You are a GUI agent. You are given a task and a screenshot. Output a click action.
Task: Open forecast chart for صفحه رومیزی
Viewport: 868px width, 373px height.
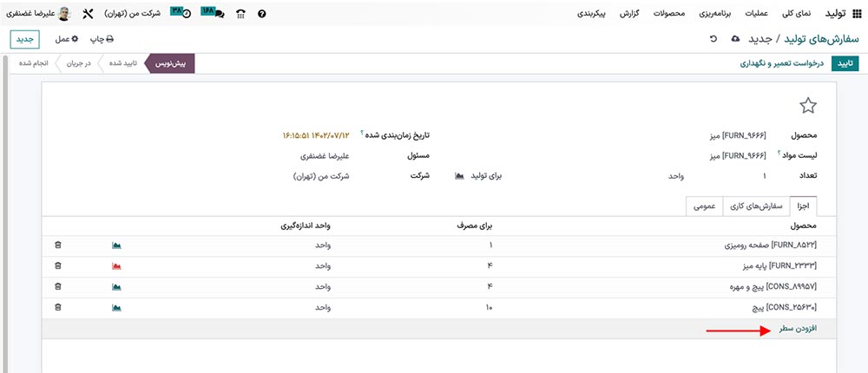[x=116, y=245]
